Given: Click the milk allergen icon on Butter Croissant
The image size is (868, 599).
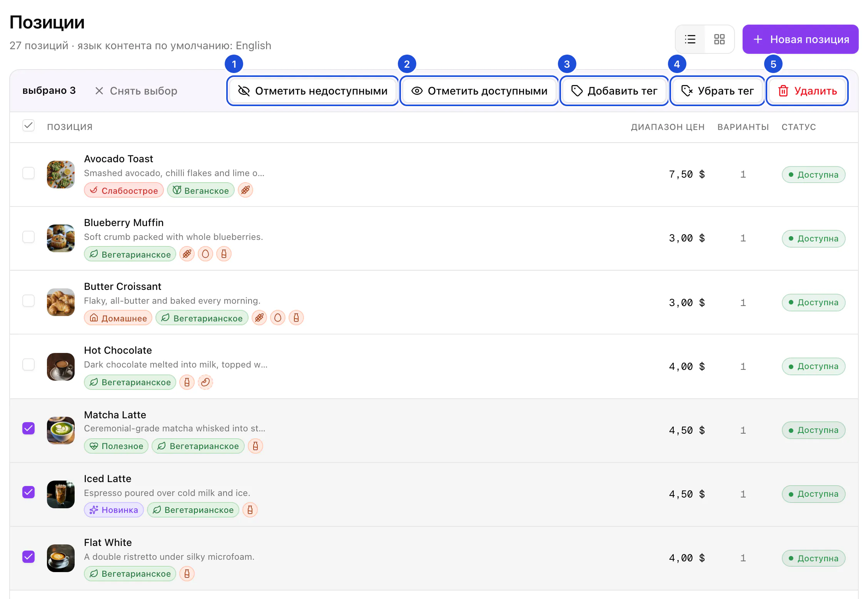Looking at the screenshot, I should point(296,318).
